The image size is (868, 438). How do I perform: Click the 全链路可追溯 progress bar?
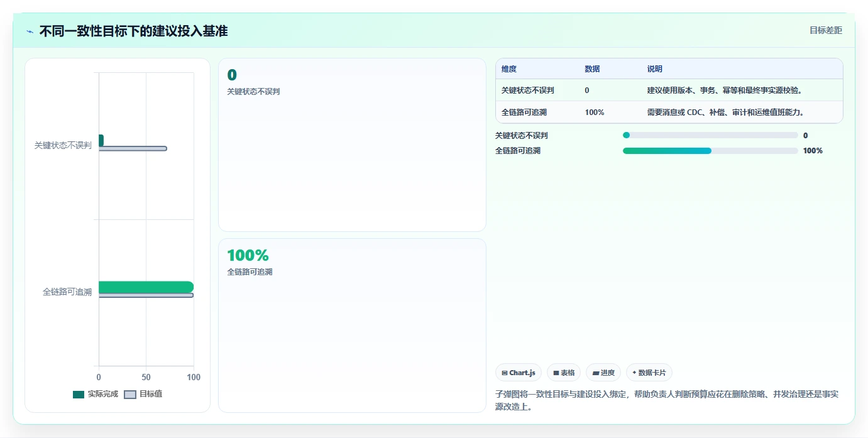pyautogui.click(x=710, y=151)
